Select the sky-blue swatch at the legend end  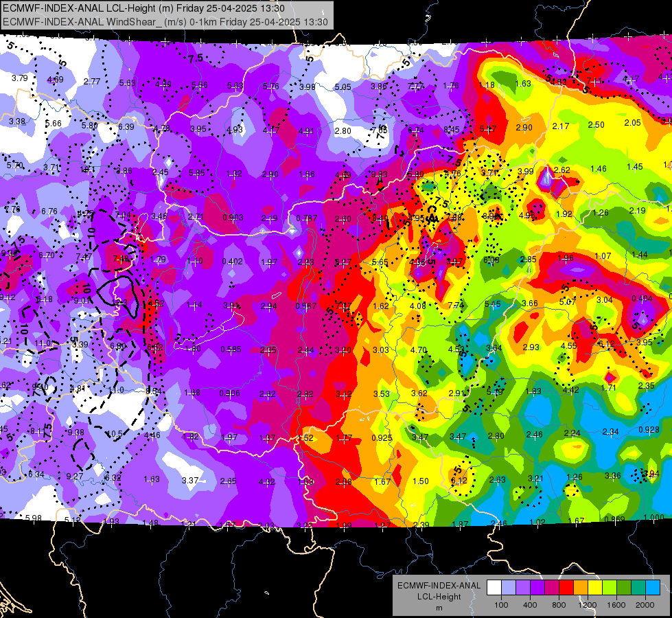(653, 588)
